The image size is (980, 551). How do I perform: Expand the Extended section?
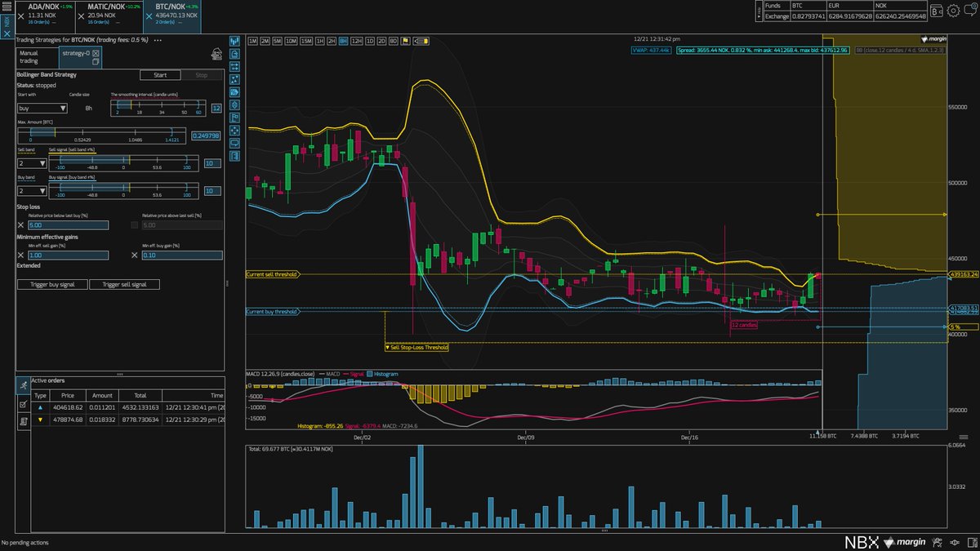click(29, 265)
